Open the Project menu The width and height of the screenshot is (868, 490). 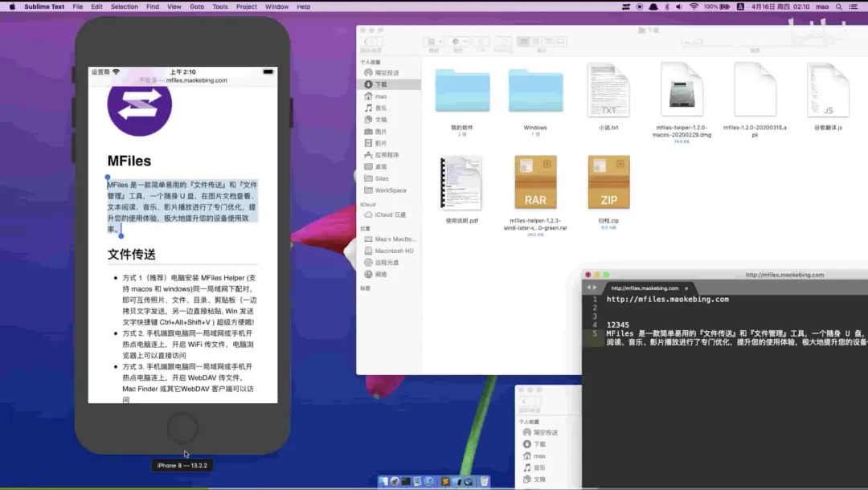point(247,6)
